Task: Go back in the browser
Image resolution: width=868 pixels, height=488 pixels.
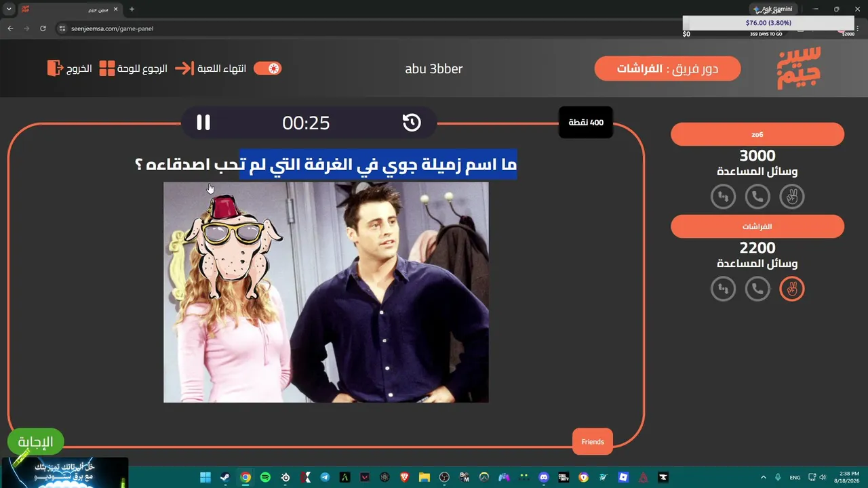Action: click(x=10, y=28)
